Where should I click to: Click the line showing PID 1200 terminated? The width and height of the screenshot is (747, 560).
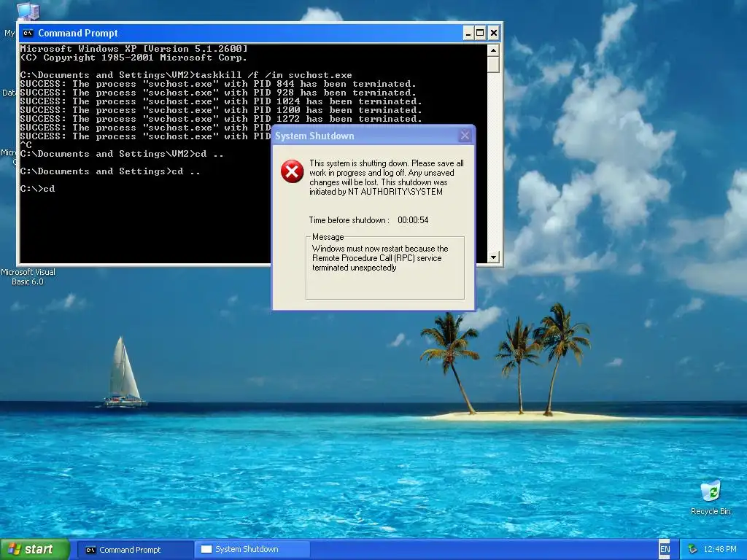pyautogui.click(x=220, y=110)
